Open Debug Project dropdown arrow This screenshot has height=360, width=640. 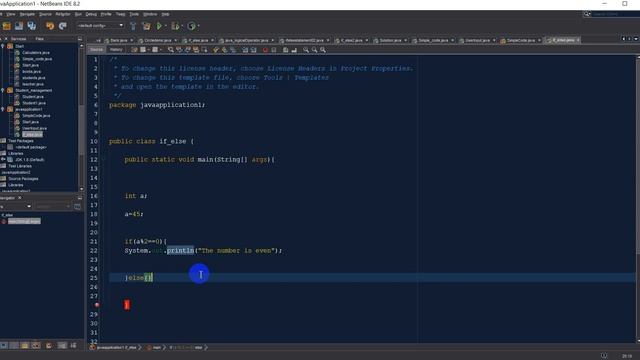182,26
